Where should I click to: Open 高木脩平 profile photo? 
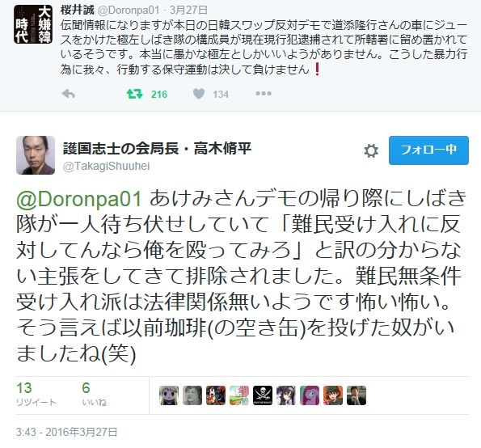pyautogui.click(x=36, y=155)
